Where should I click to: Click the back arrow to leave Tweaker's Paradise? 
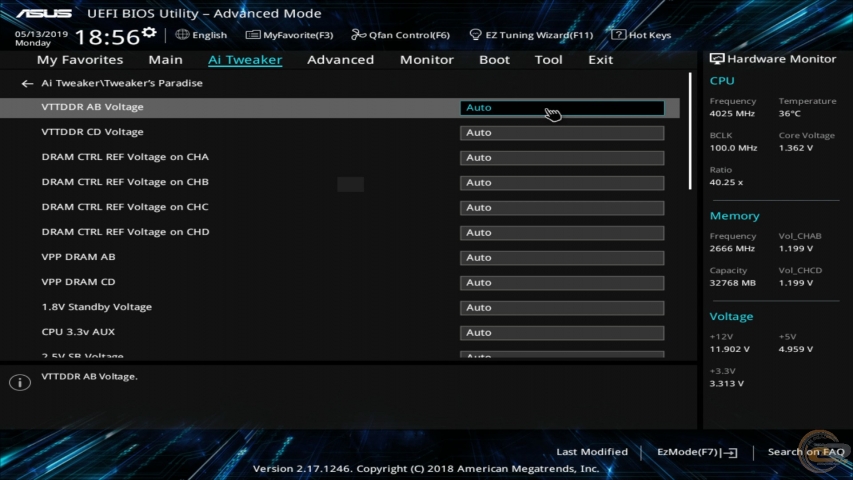coord(27,83)
